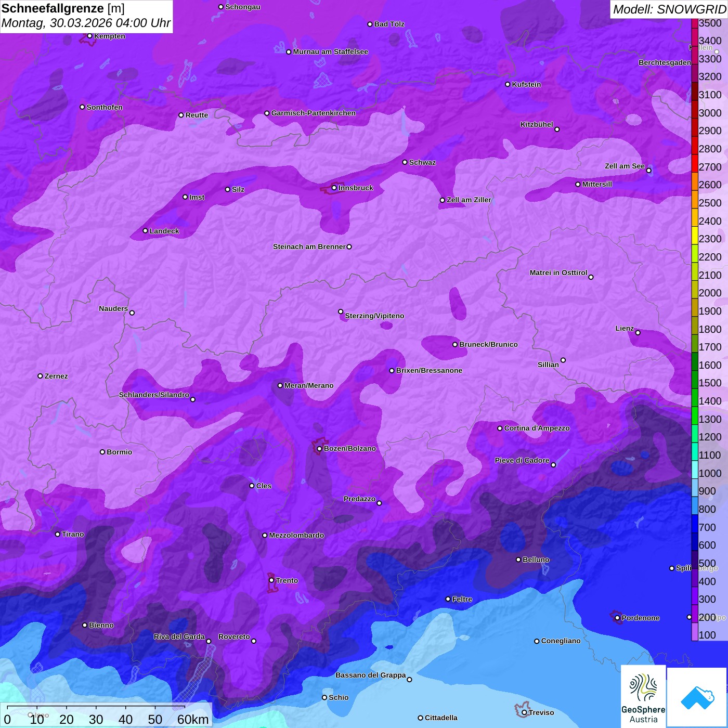Click the Bad Tölz location dot
728x728 pixels.
click(x=370, y=24)
